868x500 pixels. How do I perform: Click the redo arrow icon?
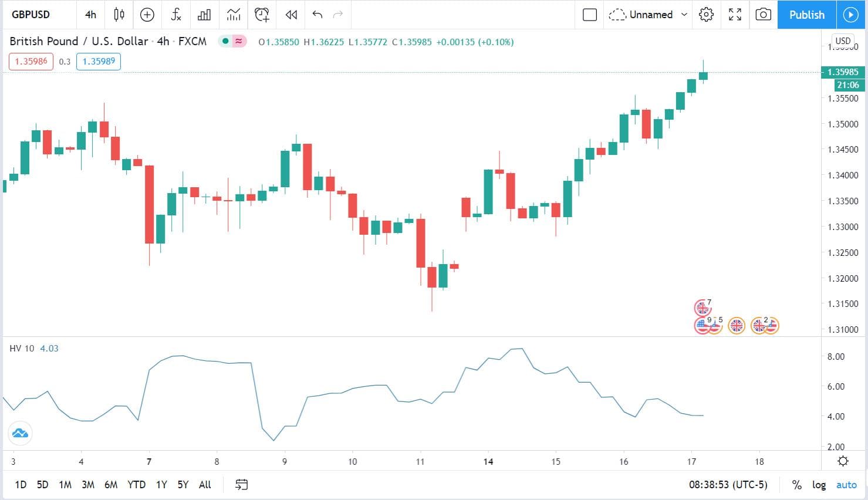(x=337, y=15)
